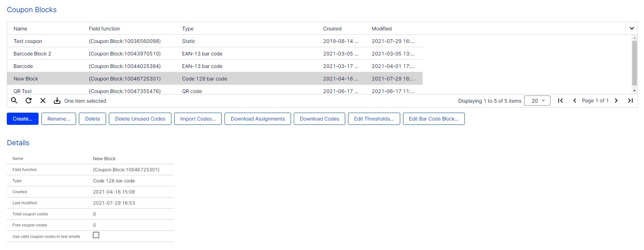Click 'One item selected' status text
The image size is (644, 250).
pyautogui.click(x=85, y=101)
